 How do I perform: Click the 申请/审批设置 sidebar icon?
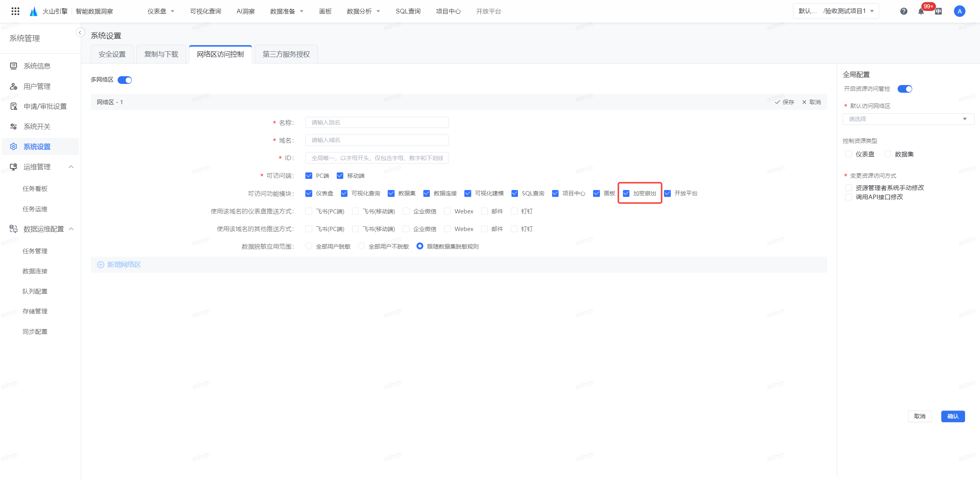(x=13, y=106)
